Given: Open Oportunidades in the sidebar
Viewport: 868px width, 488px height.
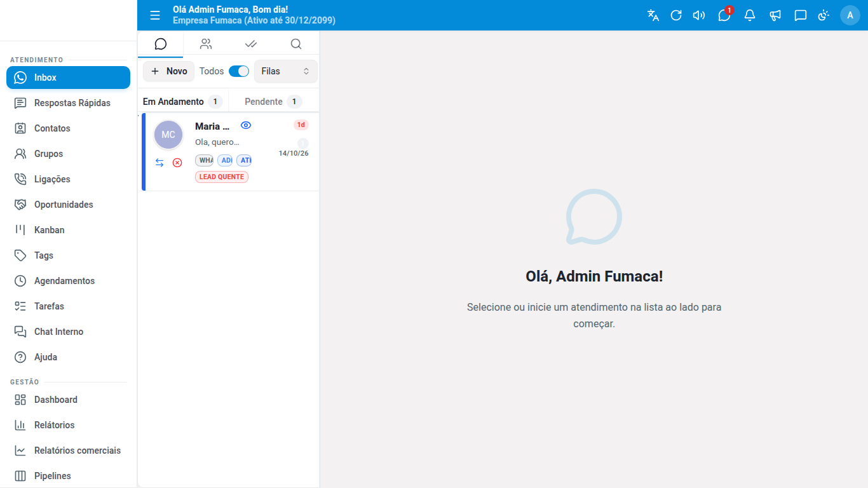Looking at the screenshot, I should pyautogui.click(x=69, y=205).
